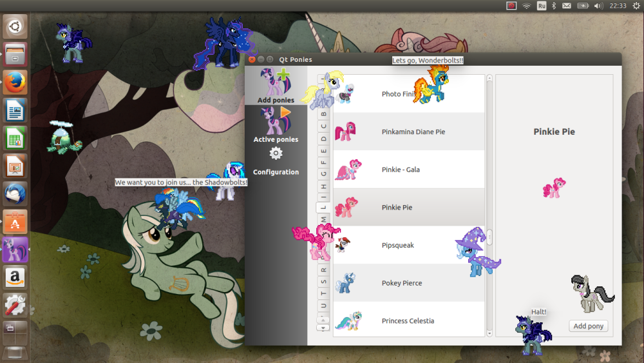Open the volume indicator menu
This screenshot has width=644, height=363.
(598, 6)
